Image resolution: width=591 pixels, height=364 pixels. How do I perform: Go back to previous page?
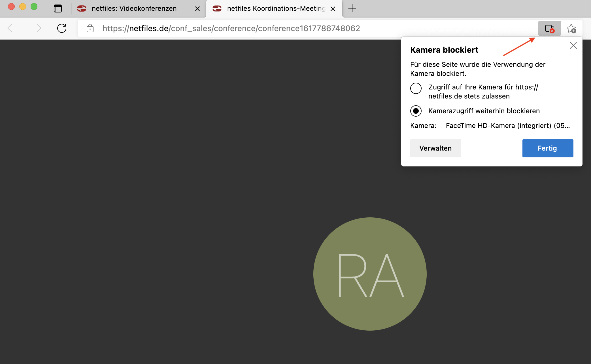pyautogui.click(x=12, y=28)
